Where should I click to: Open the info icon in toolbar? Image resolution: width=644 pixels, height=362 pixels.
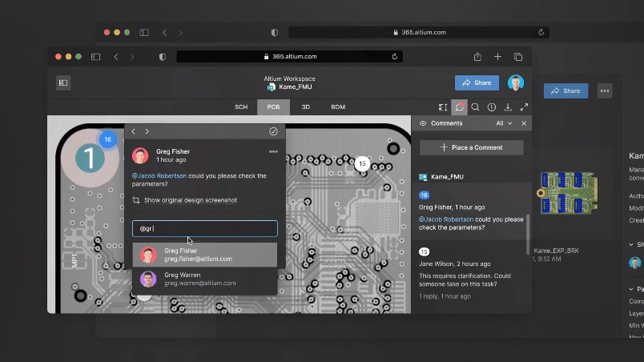tap(491, 107)
